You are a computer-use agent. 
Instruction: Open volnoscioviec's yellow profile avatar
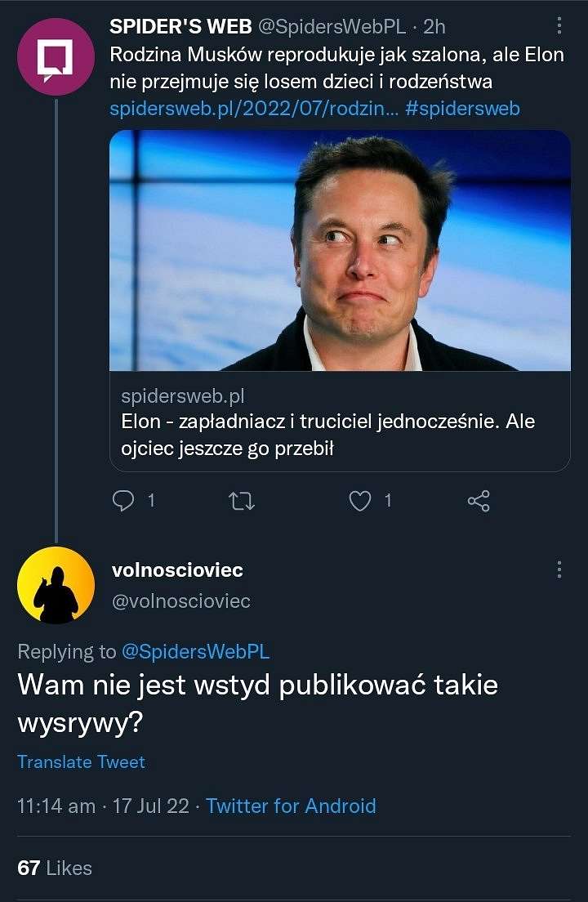pyautogui.click(x=56, y=585)
